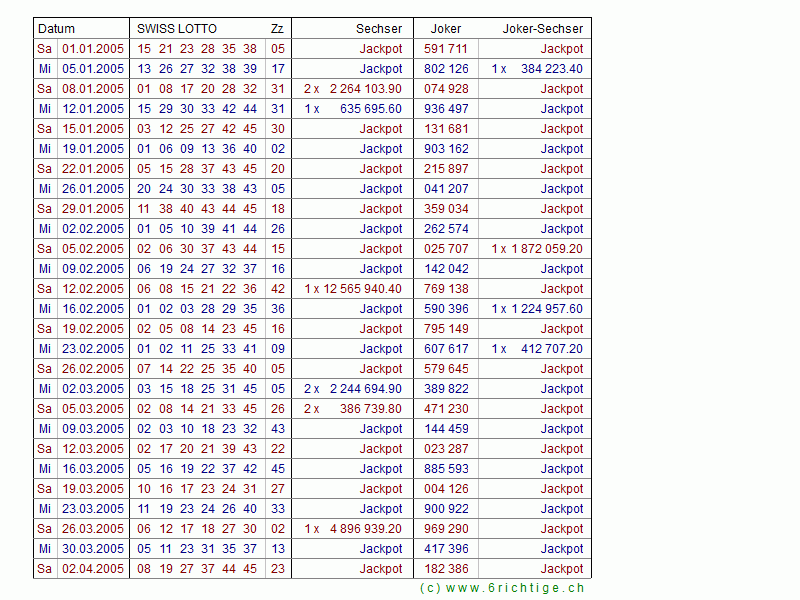Click the date 26.03.2005
This screenshot has height=600, width=800.
[93, 529]
